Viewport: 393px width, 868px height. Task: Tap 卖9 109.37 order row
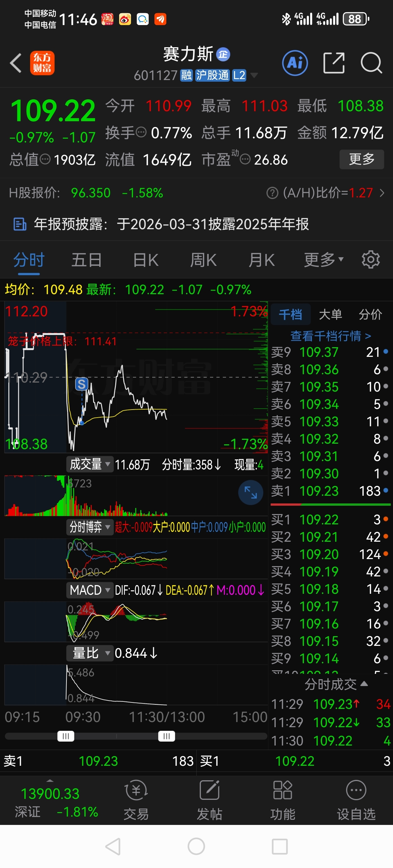(x=330, y=352)
